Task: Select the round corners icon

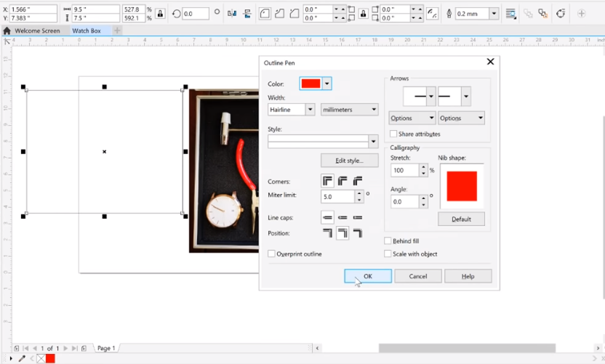Action: [342, 181]
